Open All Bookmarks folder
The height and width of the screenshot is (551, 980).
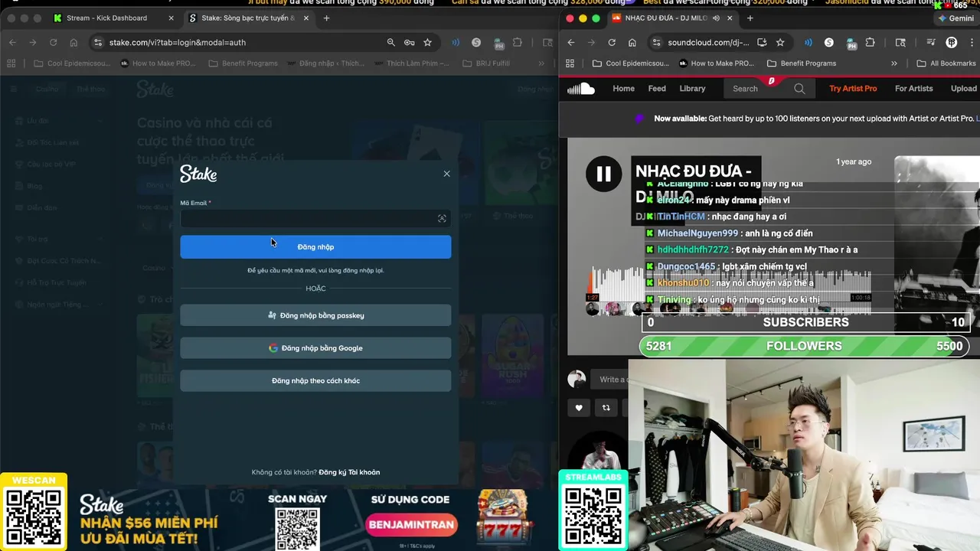tap(946, 64)
